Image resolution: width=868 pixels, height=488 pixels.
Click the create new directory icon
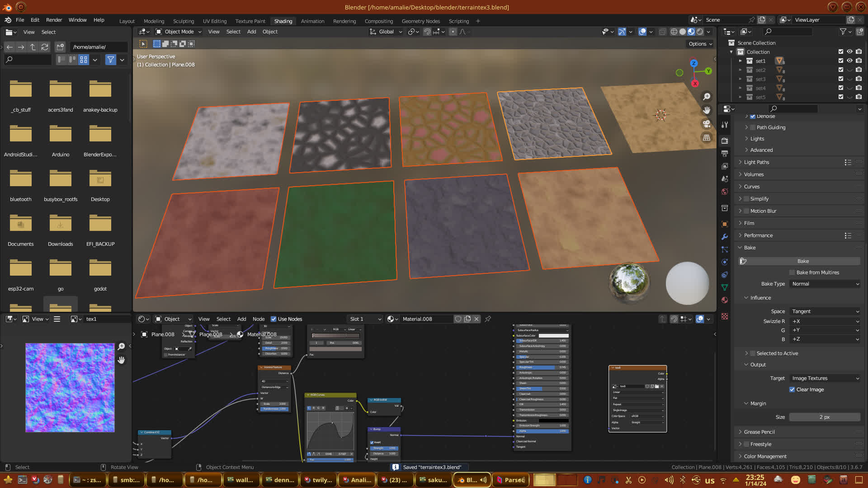(x=60, y=47)
